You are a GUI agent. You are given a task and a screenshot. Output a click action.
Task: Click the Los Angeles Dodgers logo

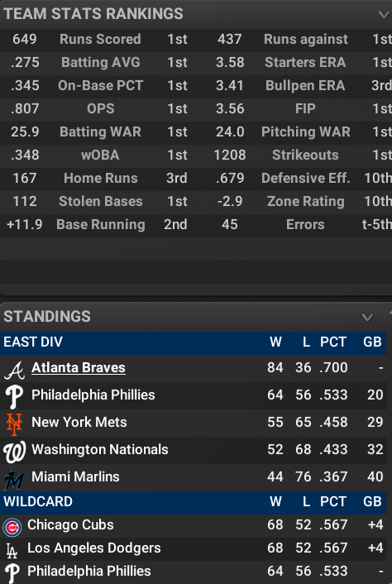tap(12, 551)
